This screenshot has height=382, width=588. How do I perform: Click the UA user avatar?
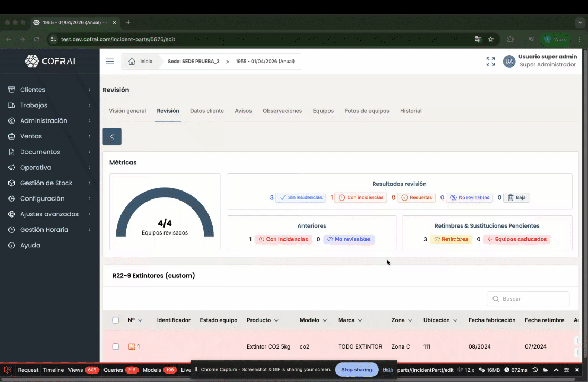tap(509, 62)
